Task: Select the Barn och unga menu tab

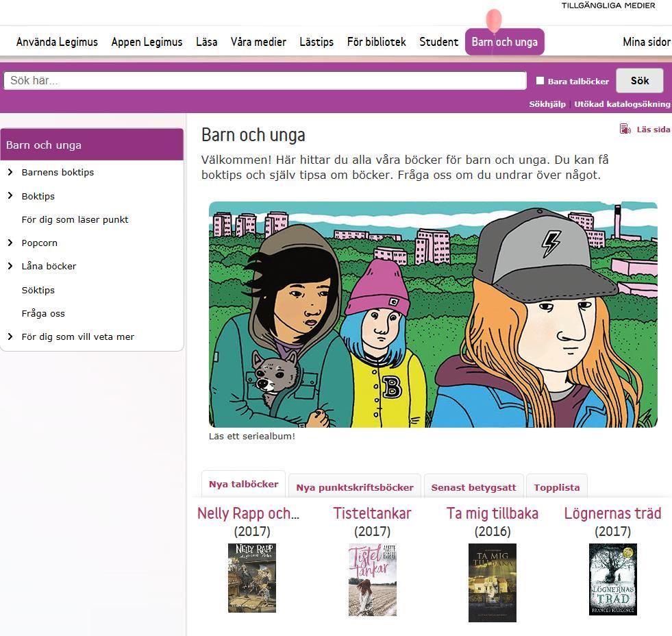Action: [505, 42]
